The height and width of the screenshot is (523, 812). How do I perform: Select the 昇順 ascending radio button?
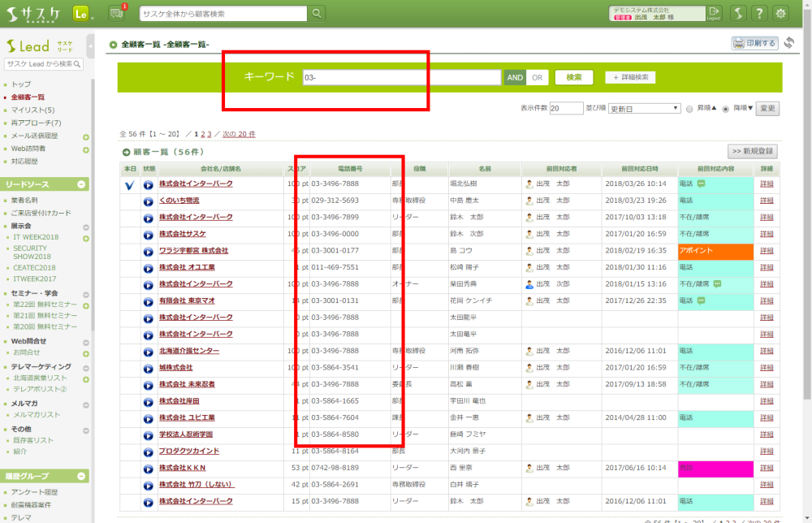690,108
